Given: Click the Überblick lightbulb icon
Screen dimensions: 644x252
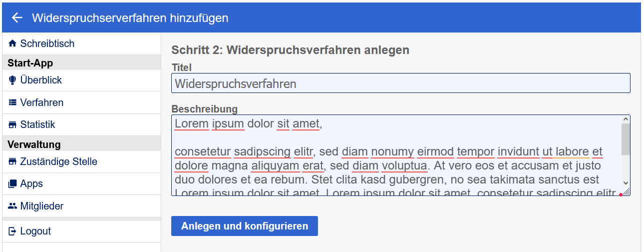Looking at the screenshot, I should click(12, 80).
